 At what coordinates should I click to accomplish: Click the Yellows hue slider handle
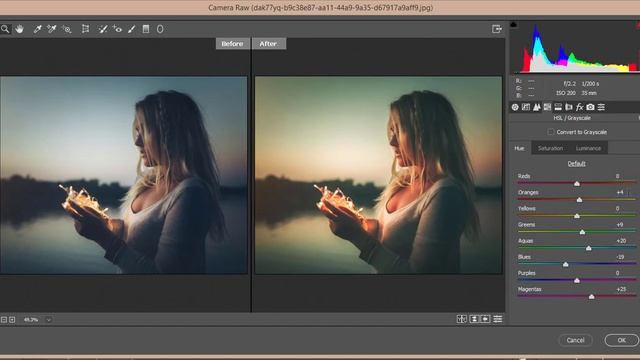(577, 216)
